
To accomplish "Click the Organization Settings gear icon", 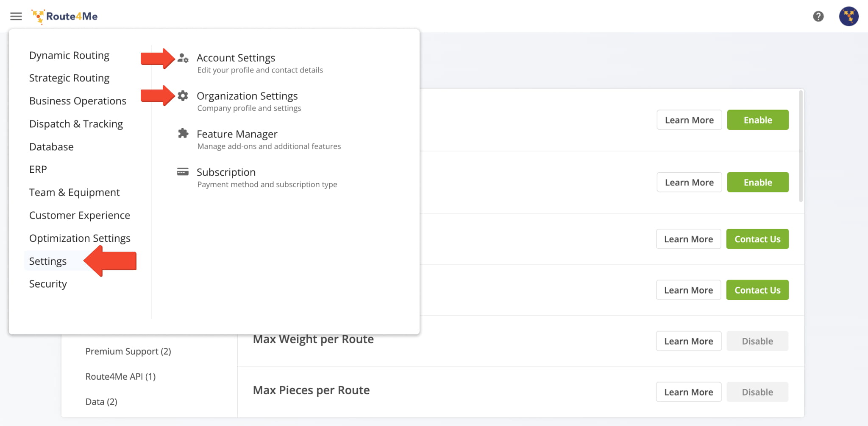I will click(183, 96).
